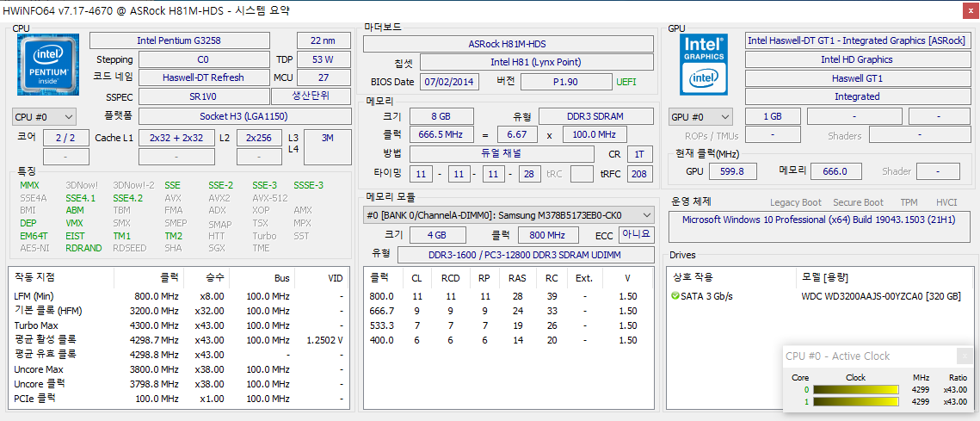The height and width of the screenshot is (421, 980).
Task: Expand the memory module BANK 0 dropdown
Action: [x=508, y=215]
